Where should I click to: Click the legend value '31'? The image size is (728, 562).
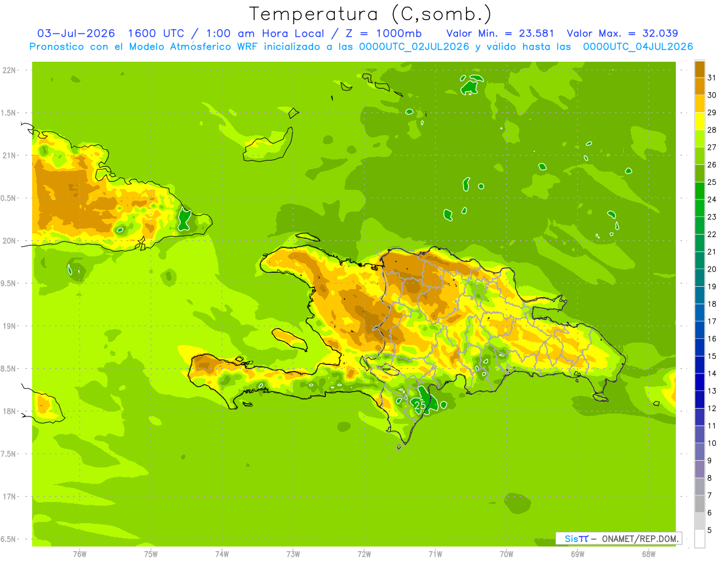pos(712,78)
